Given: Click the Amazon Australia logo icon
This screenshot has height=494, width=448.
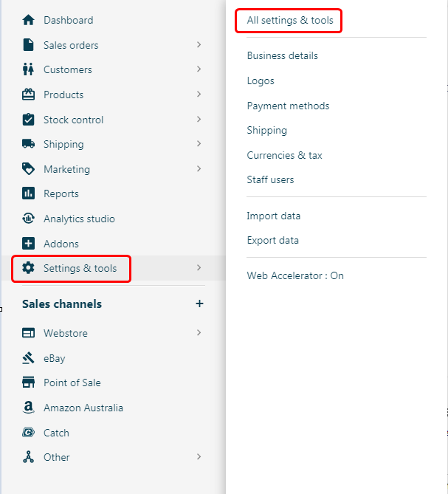Looking at the screenshot, I should tap(28, 407).
